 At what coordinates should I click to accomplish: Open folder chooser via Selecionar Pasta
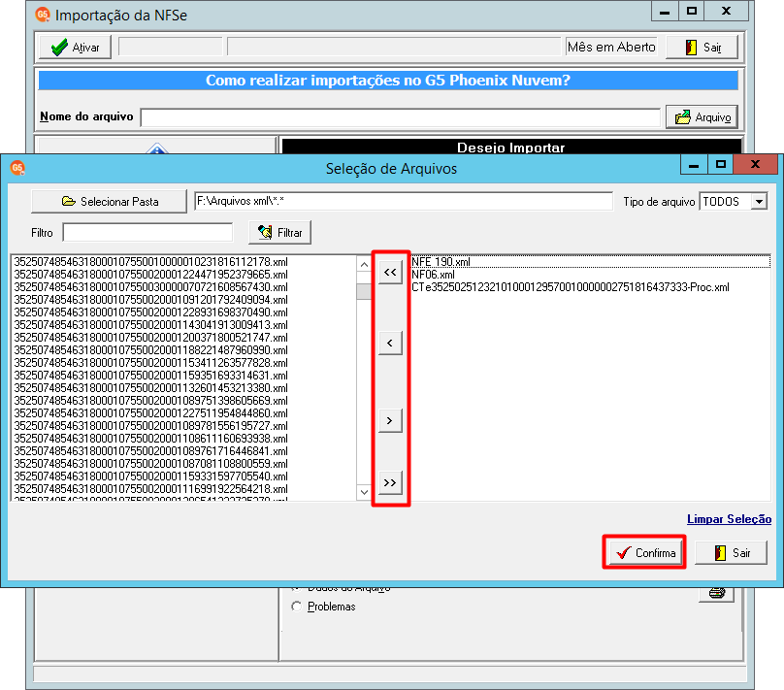point(109,202)
